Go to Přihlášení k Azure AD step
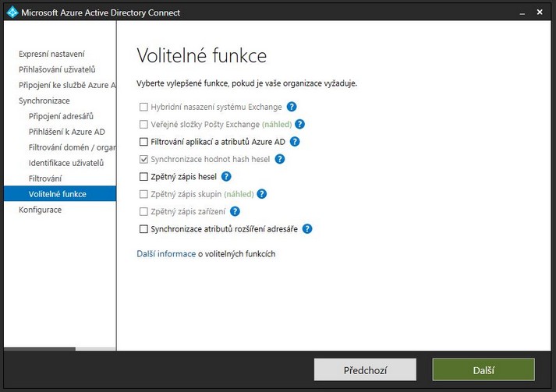556x392 pixels. [66, 132]
